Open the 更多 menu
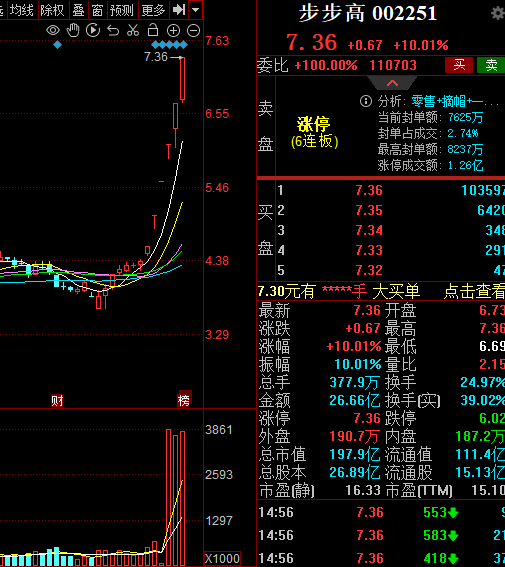505x567 pixels. (x=153, y=10)
